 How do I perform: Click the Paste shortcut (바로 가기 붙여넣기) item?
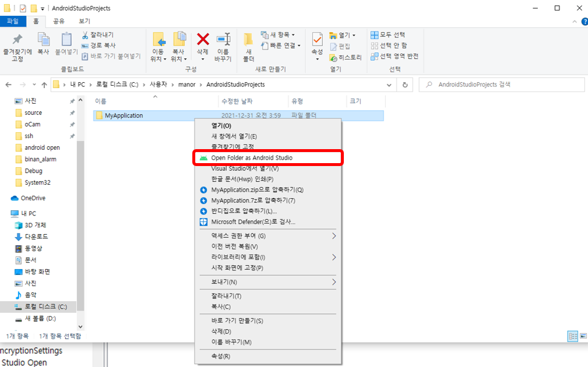click(x=111, y=57)
